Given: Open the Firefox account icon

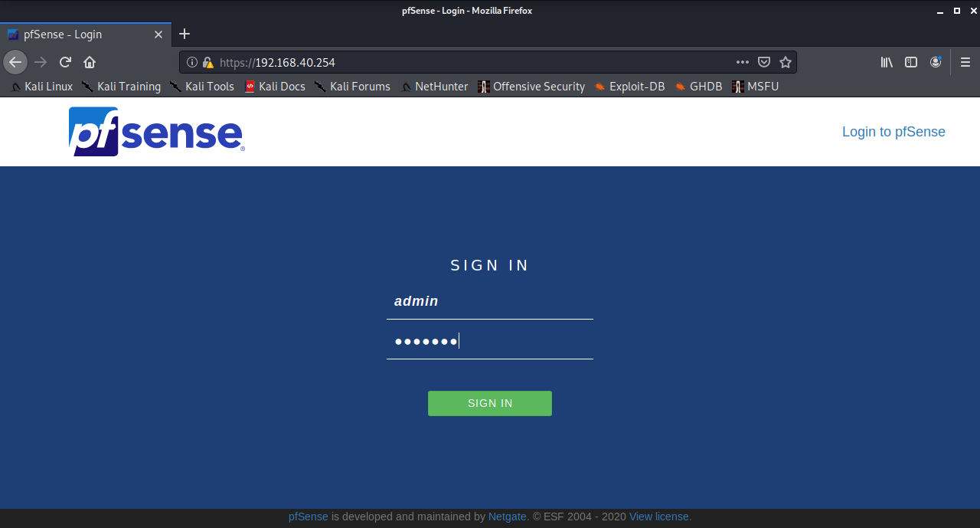Looking at the screenshot, I should pyautogui.click(x=936, y=62).
